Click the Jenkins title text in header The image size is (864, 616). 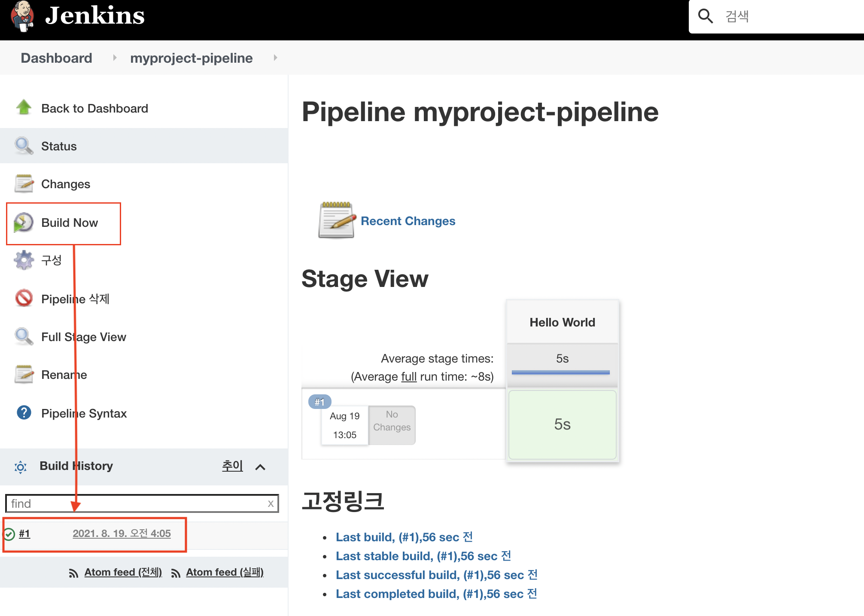coord(95,15)
